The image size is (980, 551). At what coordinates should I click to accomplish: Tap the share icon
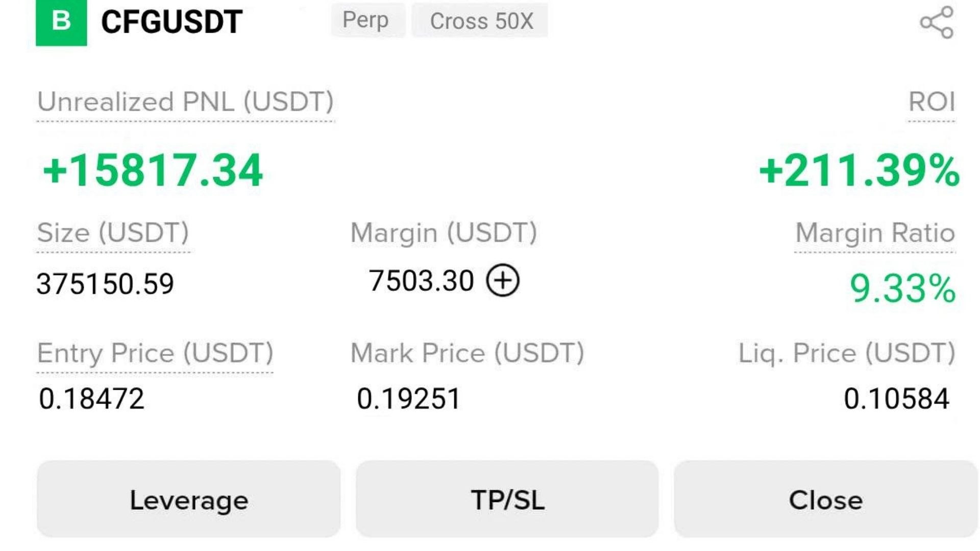(937, 22)
